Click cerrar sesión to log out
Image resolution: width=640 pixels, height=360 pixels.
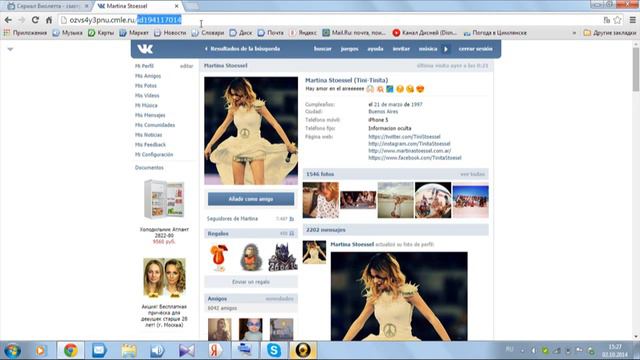476,49
